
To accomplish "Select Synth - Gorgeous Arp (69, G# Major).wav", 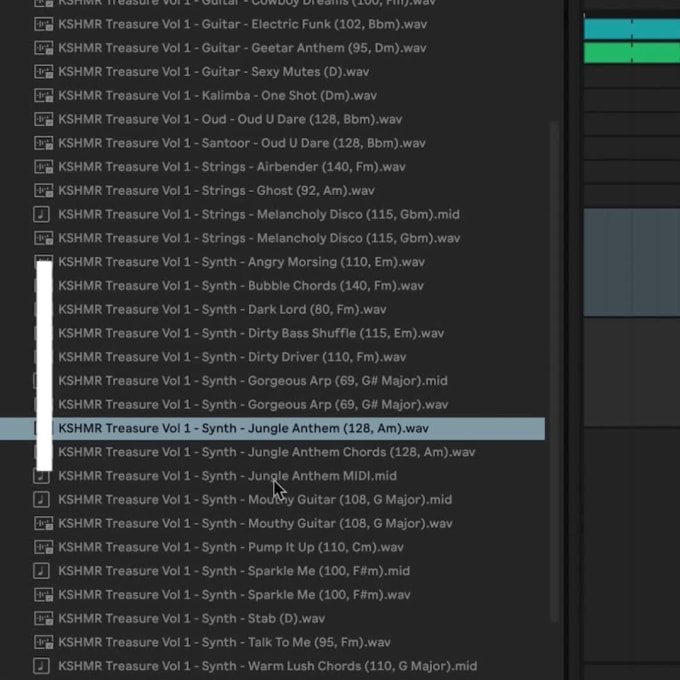I will click(253, 405).
